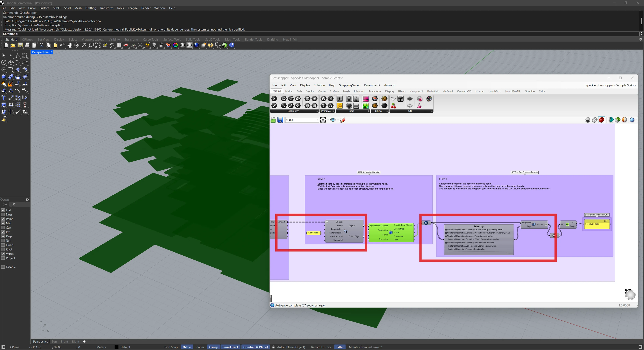Click the Default layer color swatch

click(117, 347)
